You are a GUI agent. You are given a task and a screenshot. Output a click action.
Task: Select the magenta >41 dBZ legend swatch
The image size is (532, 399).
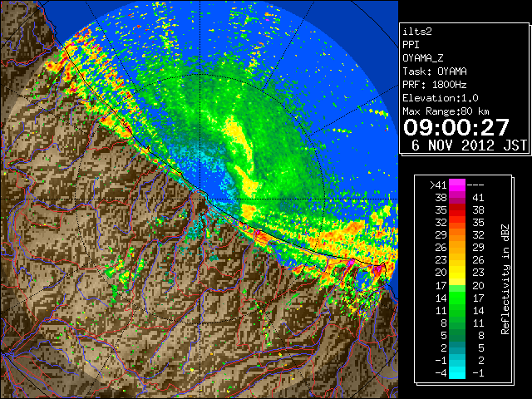pos(457,185)
